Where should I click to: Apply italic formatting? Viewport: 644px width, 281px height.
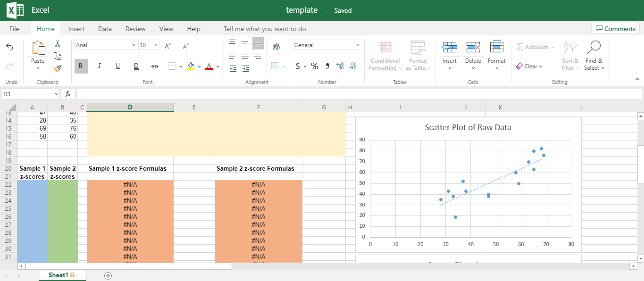[x=99, y=66]
